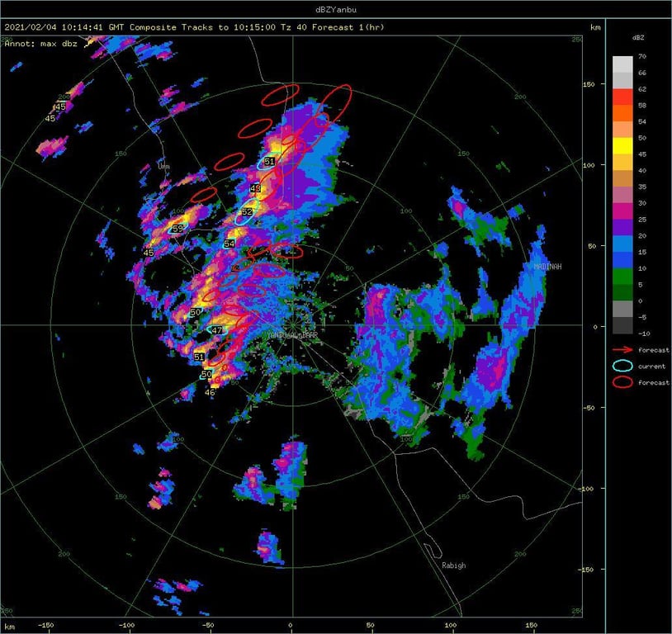Click the 150 tick label on right axis
Image resolution: width=672 pixels, height=634 pixels.
click(x=589, y=84)
